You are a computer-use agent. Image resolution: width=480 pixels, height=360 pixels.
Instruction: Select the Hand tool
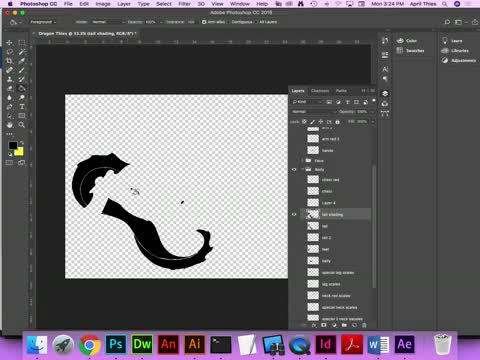9,125
